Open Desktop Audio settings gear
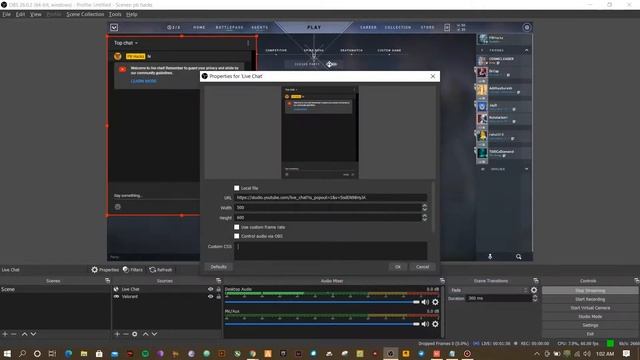640x360 pixels. point(436,302)
